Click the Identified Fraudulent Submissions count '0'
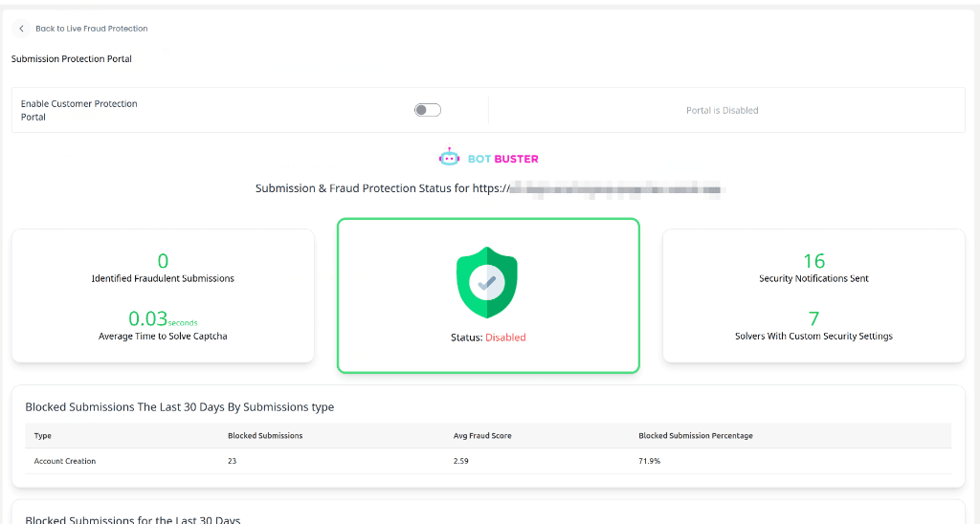Viewport: 980px width, 524px height. (163, 260)
